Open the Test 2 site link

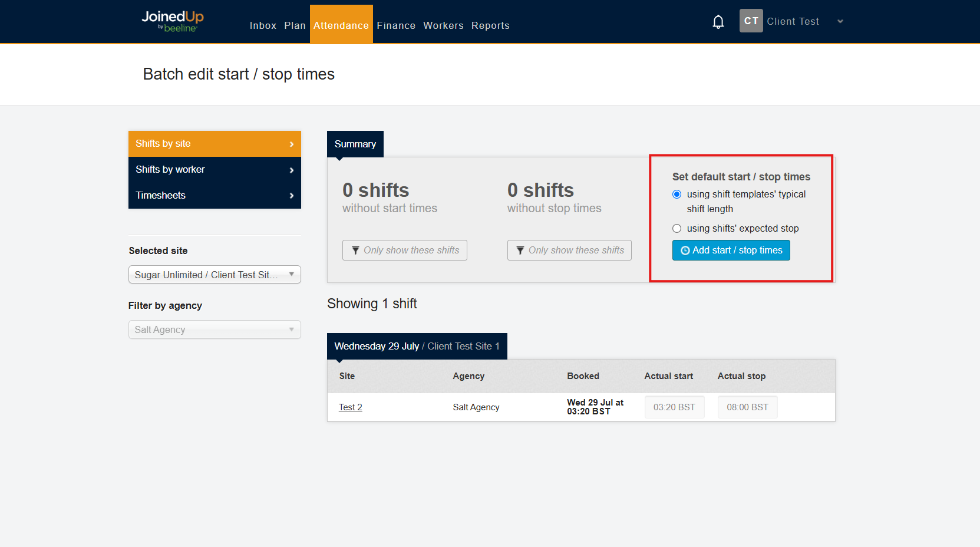[x=351, y=407]
